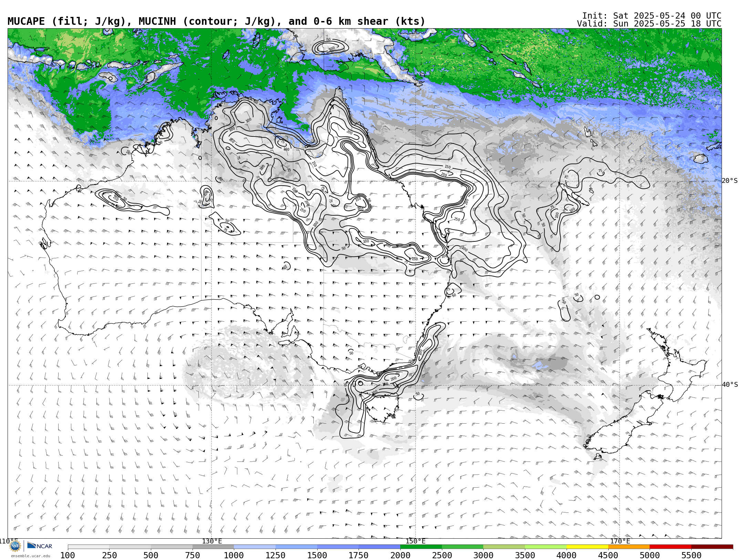Pick the lime 3500–4000 colorbar segment
The width and height of the screenshot is (744, 560).
coord(546,547)
